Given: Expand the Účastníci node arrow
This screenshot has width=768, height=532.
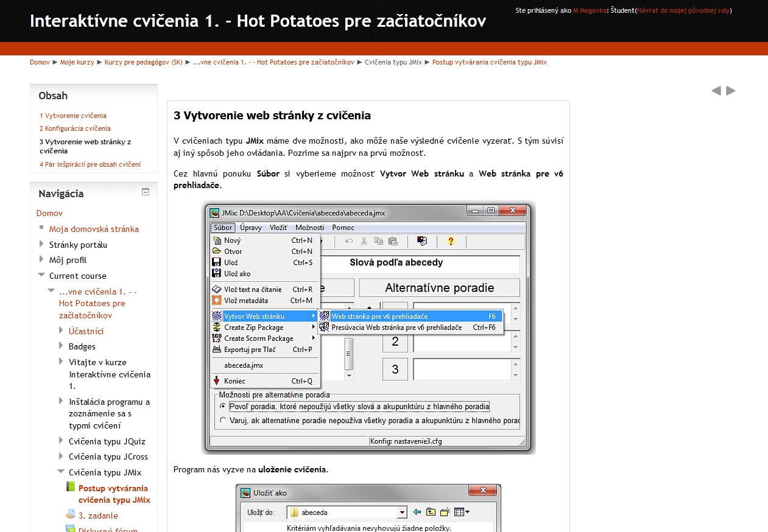Looking at the screenshot, I should [61, 331].
